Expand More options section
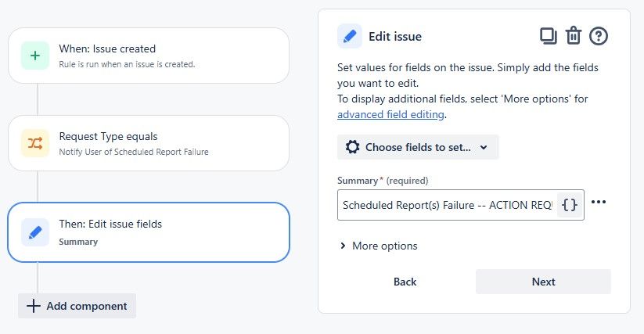The width and height of the screenshot is (644, 334). 378,246
